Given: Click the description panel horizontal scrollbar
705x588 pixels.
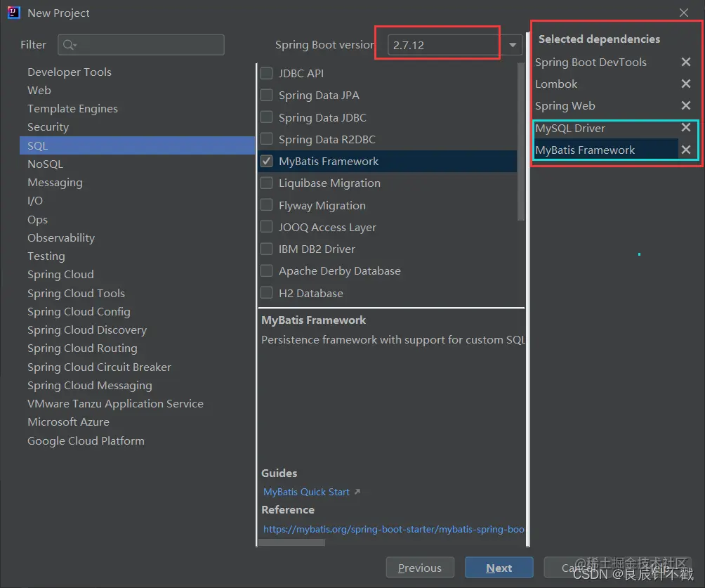Looking at the screenshot, I should (x=292, y=542).
